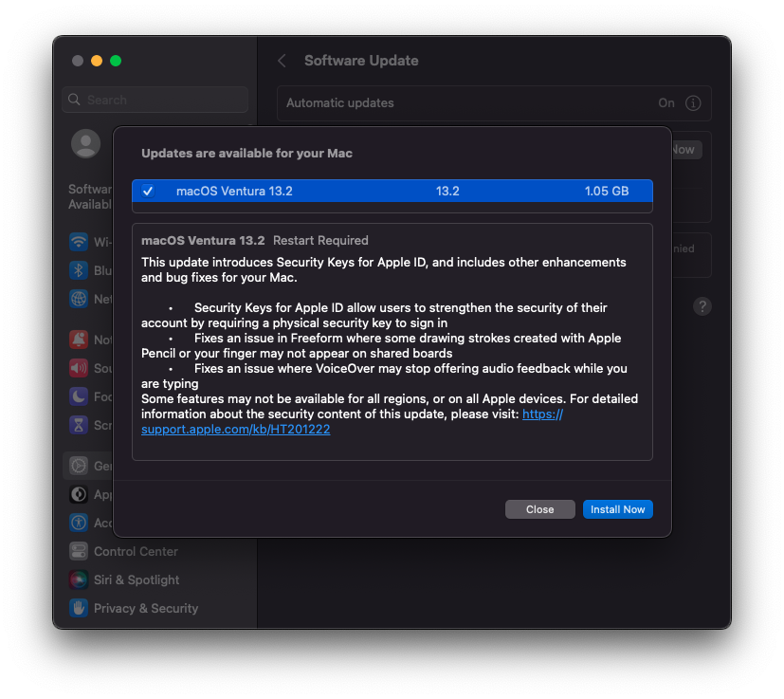Uncheck the macOS Ventura 13.2 checkbox
The width and height of the screenshot is (784, 699).
click(148, 192)
